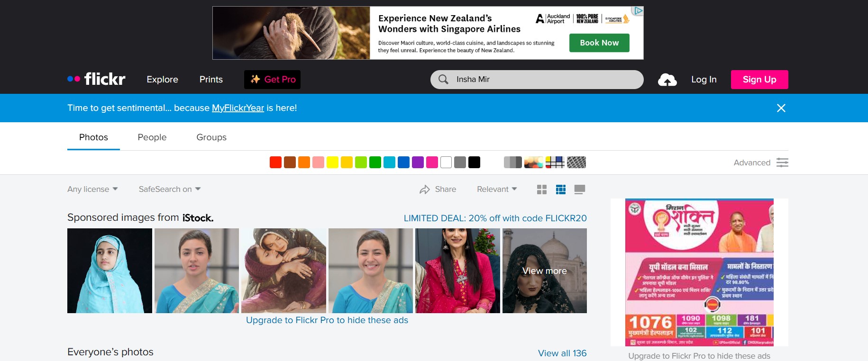Pick the teal color filter

click(389, 162)
